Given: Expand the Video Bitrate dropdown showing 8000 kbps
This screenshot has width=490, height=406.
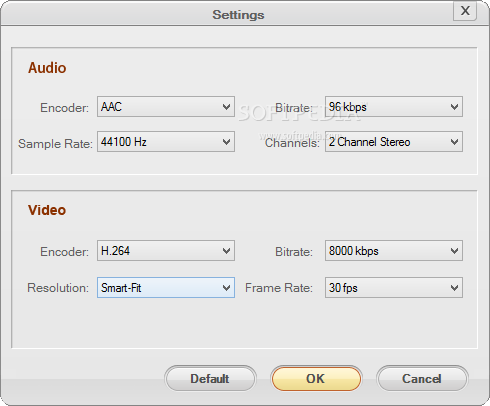Looking at the screenshot, I should [394, 251].
